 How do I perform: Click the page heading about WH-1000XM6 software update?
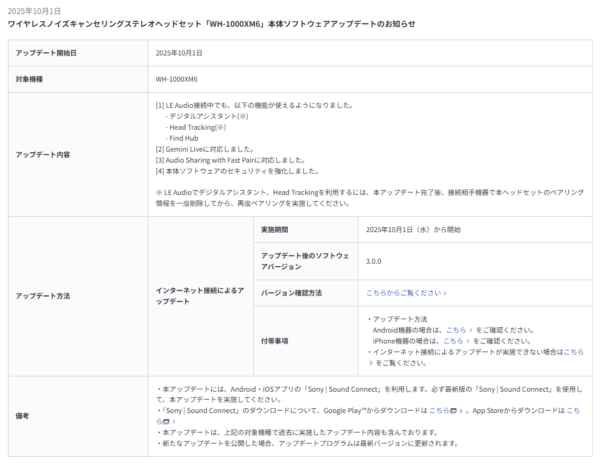(210, 23)
